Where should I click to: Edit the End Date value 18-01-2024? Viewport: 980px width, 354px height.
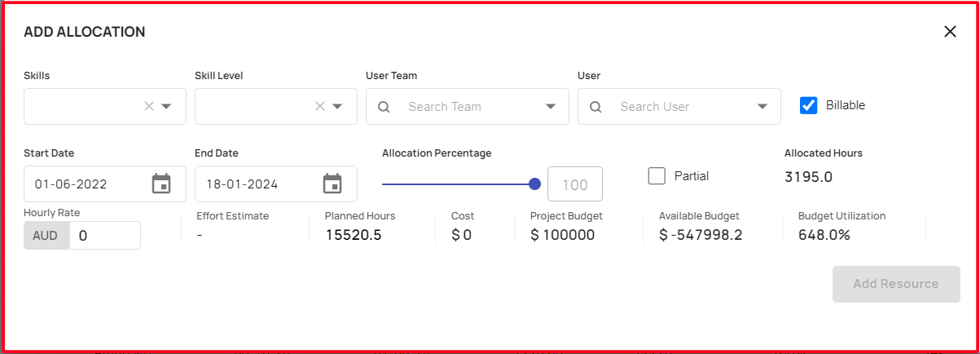[242, 184]
